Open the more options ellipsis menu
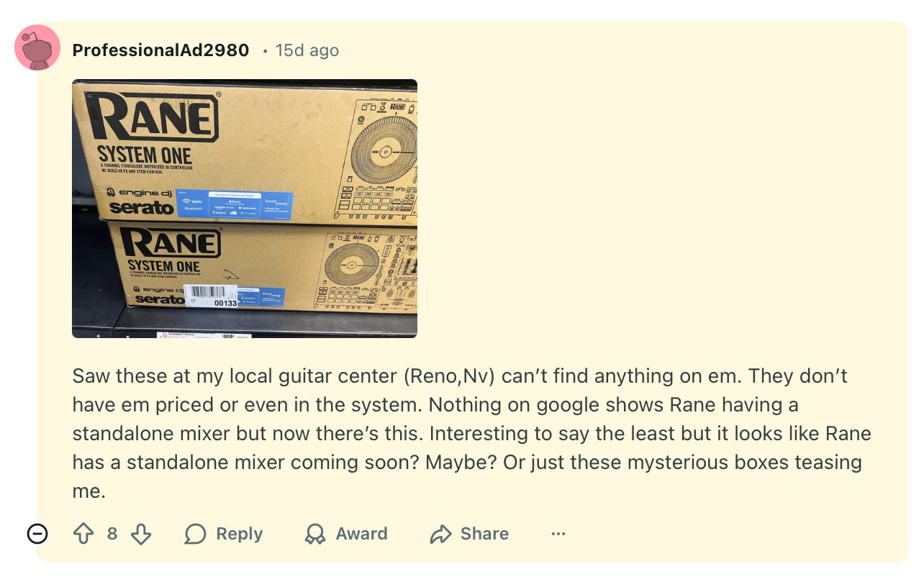This screenshot has height=587, width=924. coord(558,534)
